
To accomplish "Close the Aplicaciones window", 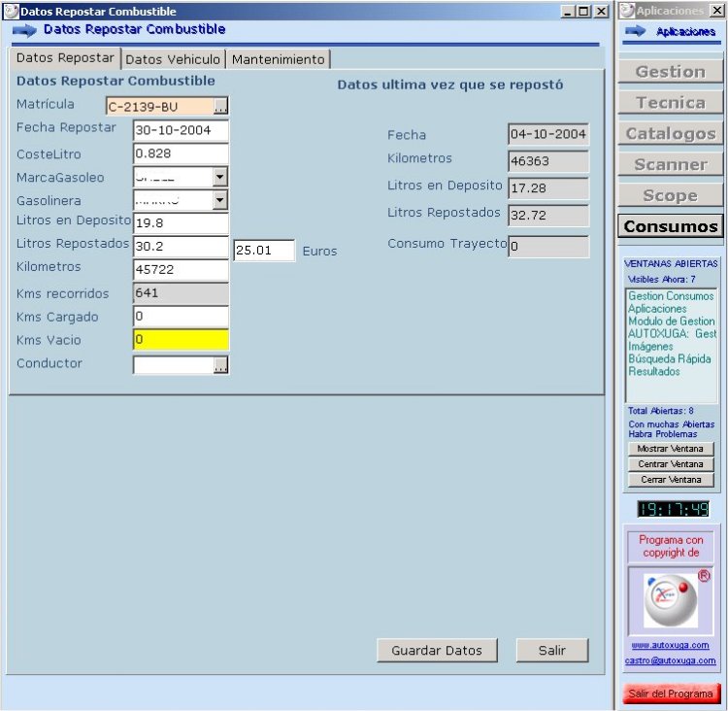I will [x=717, y=11].
